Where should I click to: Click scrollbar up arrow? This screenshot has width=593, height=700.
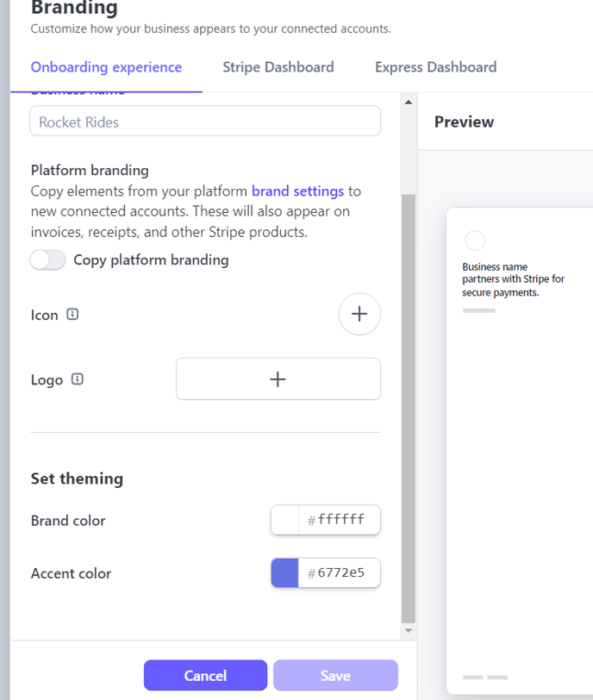click(x=409, y=103)
